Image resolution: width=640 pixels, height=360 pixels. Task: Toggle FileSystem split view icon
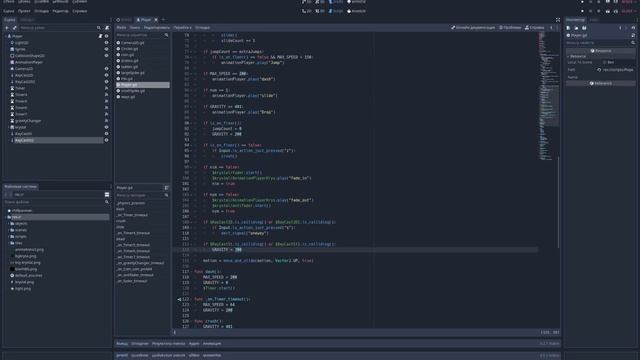coord(107,195)
